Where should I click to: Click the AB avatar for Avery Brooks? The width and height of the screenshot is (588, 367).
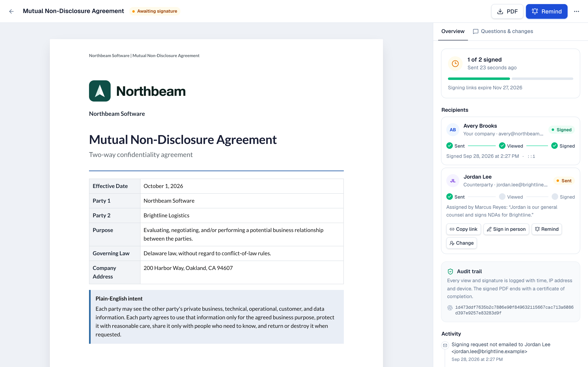click(x=453, y=130)
